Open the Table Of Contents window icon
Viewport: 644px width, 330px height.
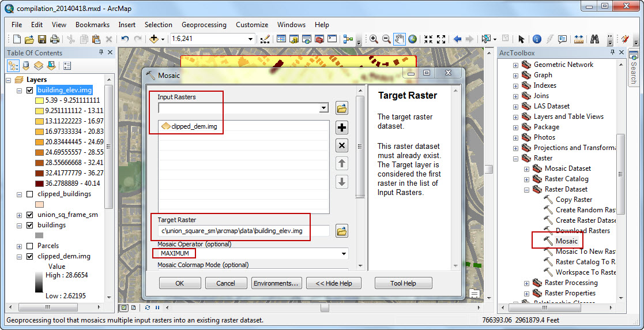point(281,39)
